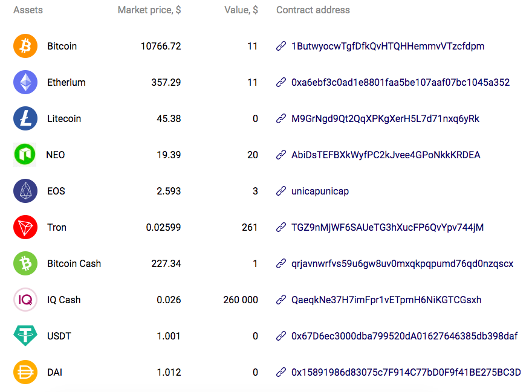Open the DAI contract address link
This screenshot has height=392, width=532.
pyautogui.click(x=406, y=372)
